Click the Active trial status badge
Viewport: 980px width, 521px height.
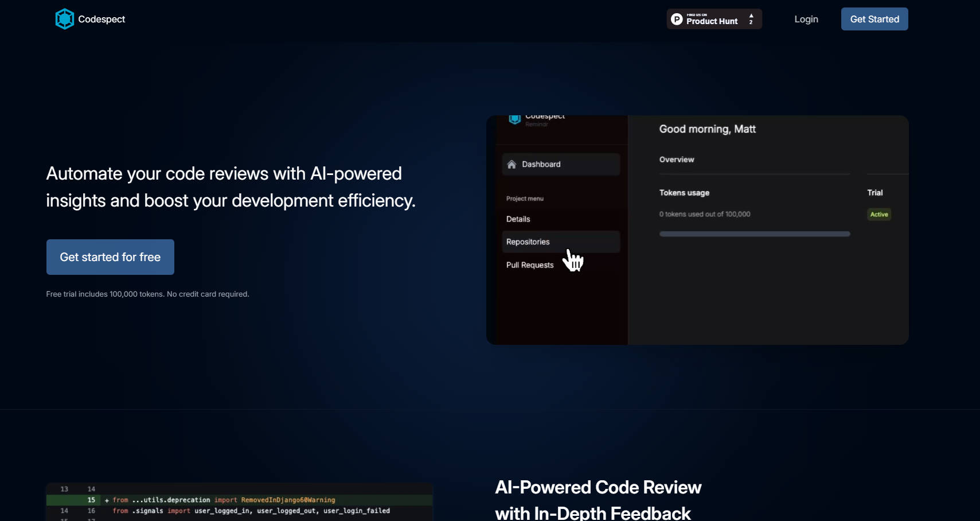click(x=879, y=214)
